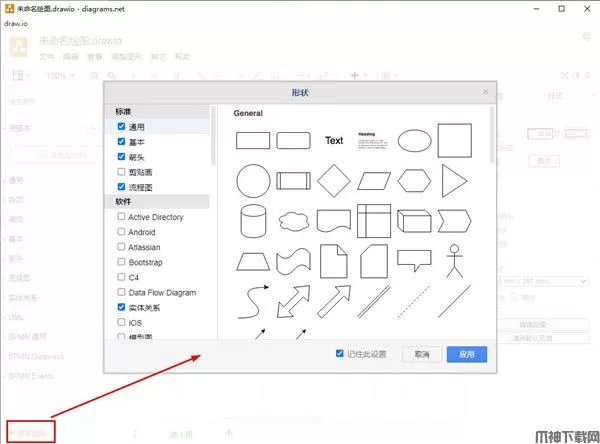Select the cube shape
Viewport: 600px width, 444px height.
click(414, 220)
